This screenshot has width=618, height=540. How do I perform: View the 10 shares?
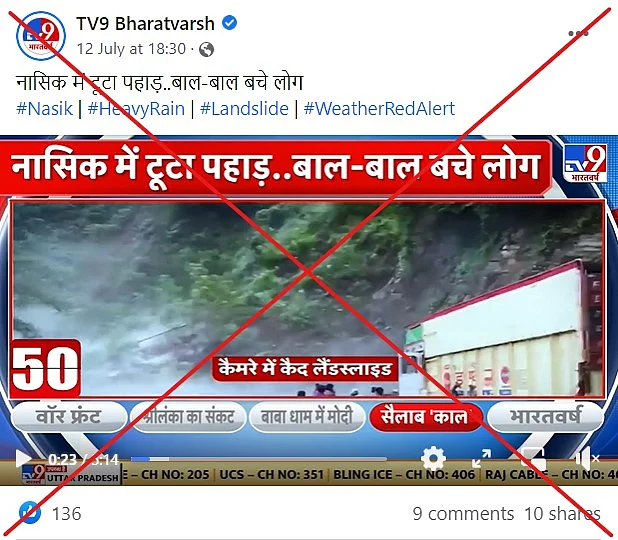[x=562, y=514]
